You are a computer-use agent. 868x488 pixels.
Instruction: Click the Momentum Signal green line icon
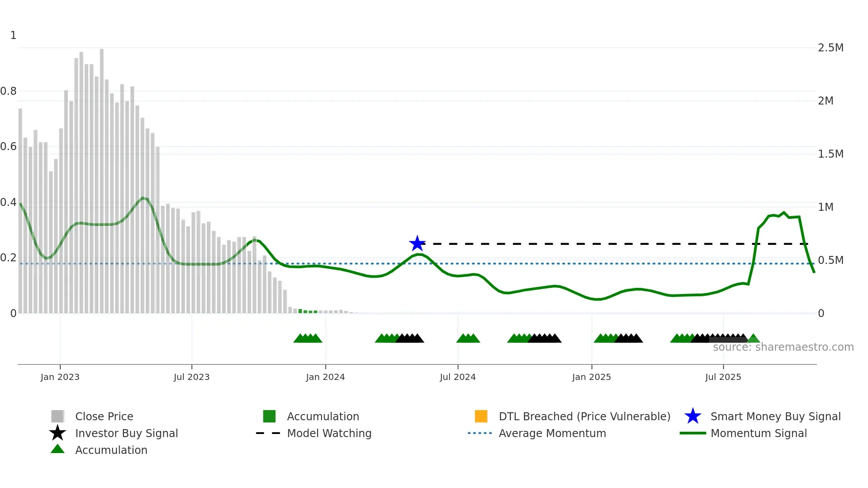point(693,433)
